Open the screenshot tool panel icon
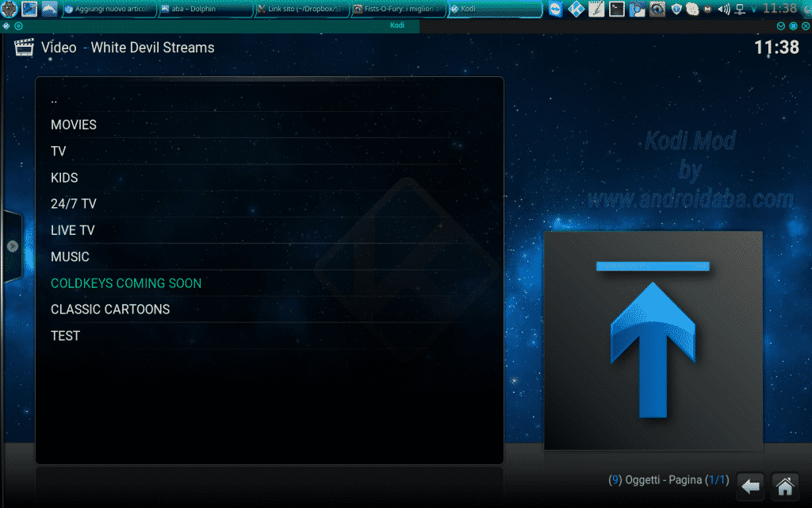Screen dimensions: 812x508 (637, 9)
